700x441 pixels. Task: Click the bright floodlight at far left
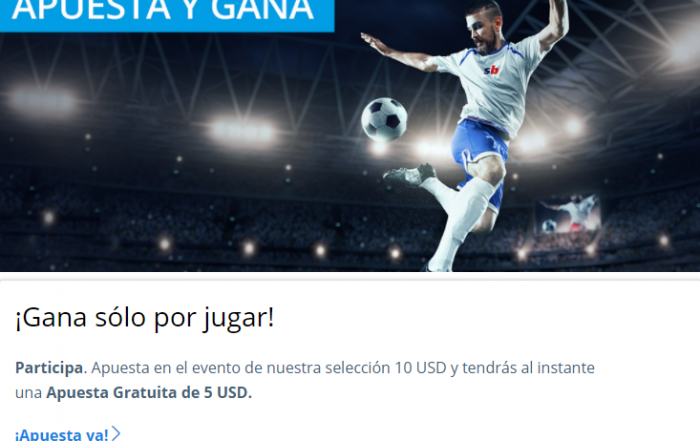[x=41, y=102]
